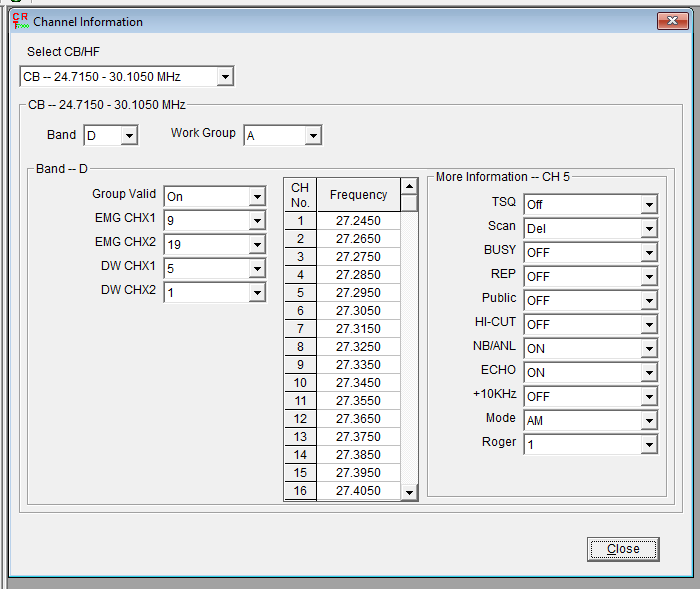The width and height of the screenshot is (700, 589).
Task: Select channel row number 12
Action: [300, 419]
